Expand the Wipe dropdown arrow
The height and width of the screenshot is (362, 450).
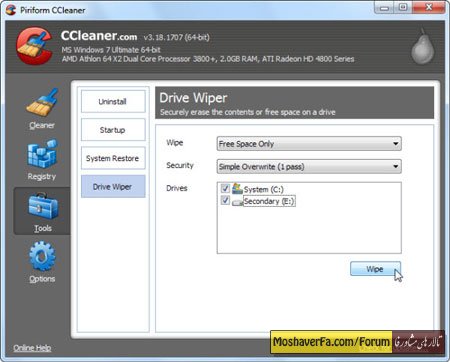point(395,144)
